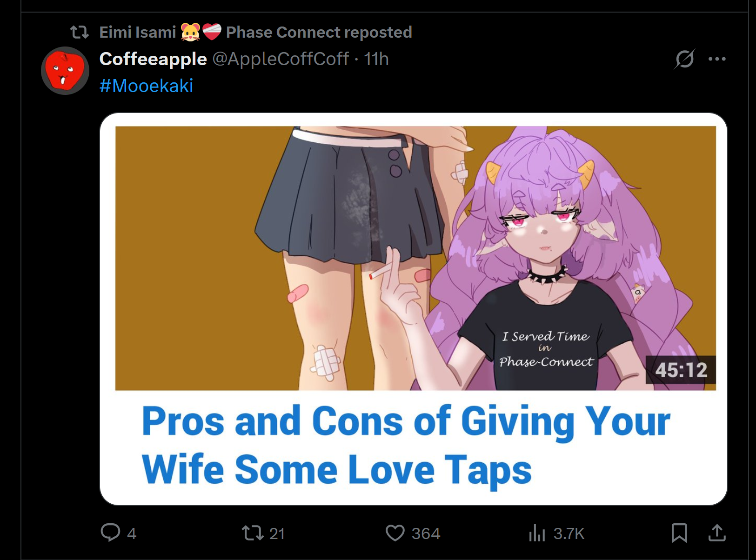Open the #Mooekaki hashtag link
756x560 pixels.
[146, 86]
